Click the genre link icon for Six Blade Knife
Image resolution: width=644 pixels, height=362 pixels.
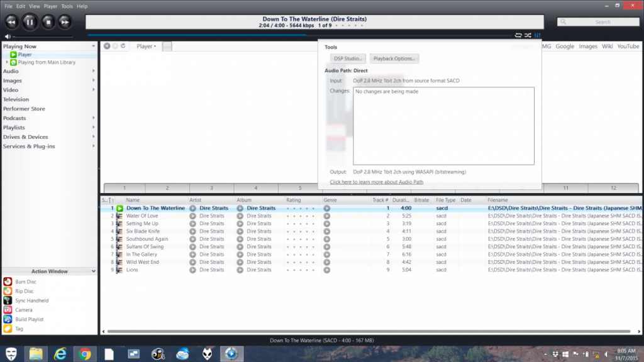pos(326,231)
